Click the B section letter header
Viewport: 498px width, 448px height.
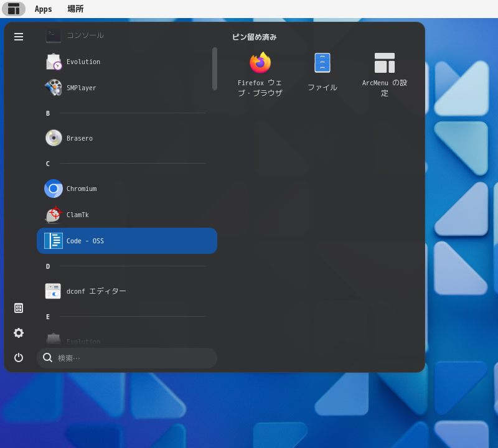[x=48, y=113]
